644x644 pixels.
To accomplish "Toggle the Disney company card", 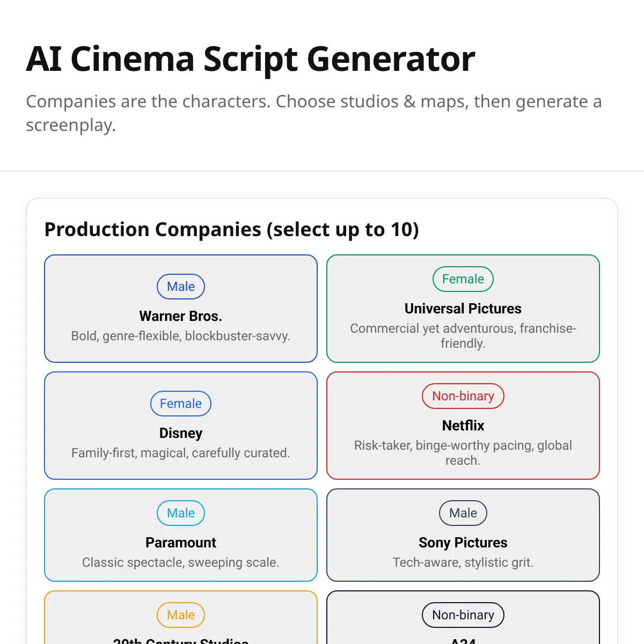I will point(181,426).
